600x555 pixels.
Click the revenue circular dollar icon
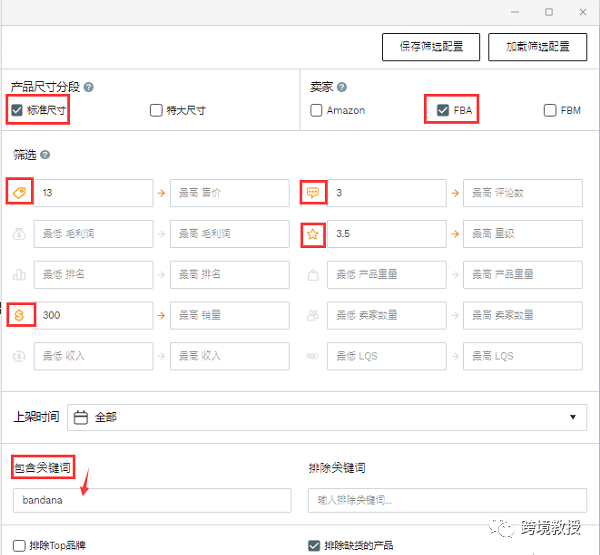(19, 356)
